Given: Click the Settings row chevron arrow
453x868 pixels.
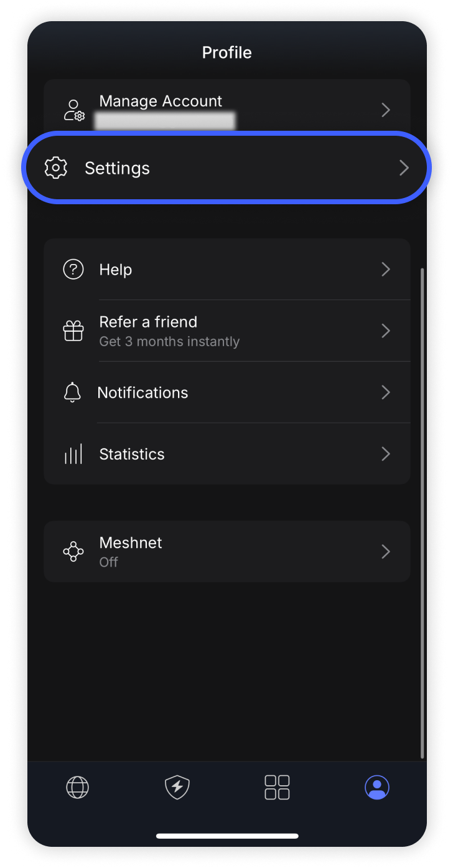Looking at the screenshot, I should (404, 168).
